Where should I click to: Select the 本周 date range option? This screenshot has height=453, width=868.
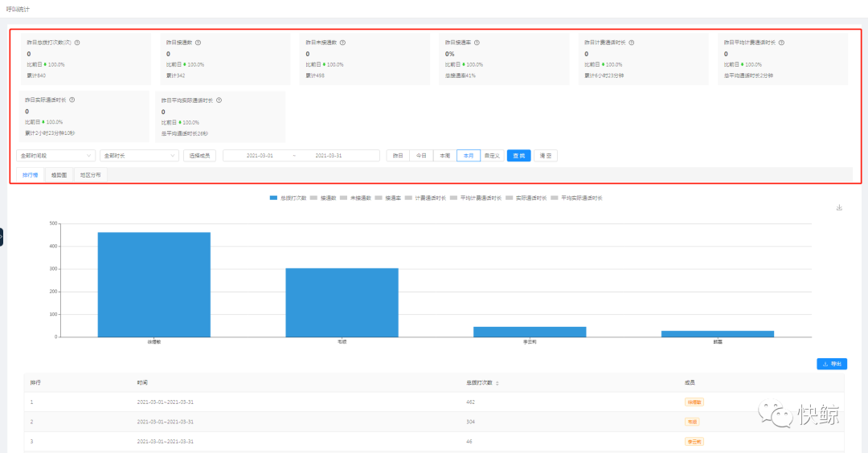pyautogui.click(x=444, y=156)
